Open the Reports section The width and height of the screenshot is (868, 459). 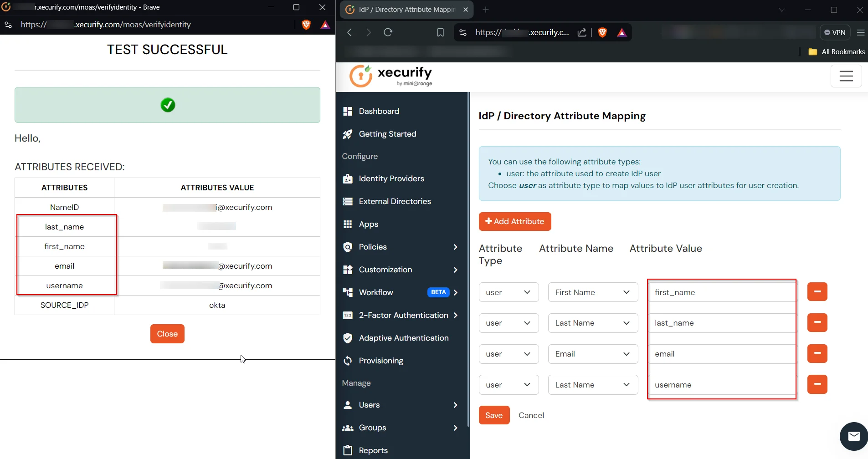click(x=373, y=450)
